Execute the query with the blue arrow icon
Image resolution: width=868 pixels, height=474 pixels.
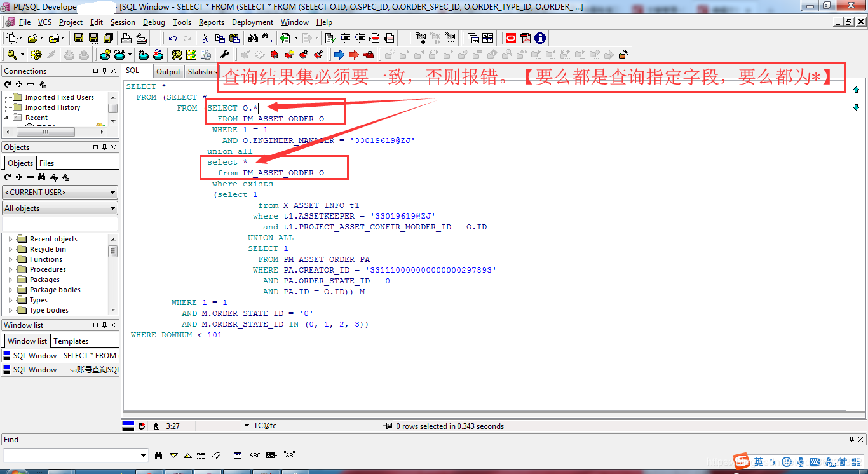tap(339, 54)
